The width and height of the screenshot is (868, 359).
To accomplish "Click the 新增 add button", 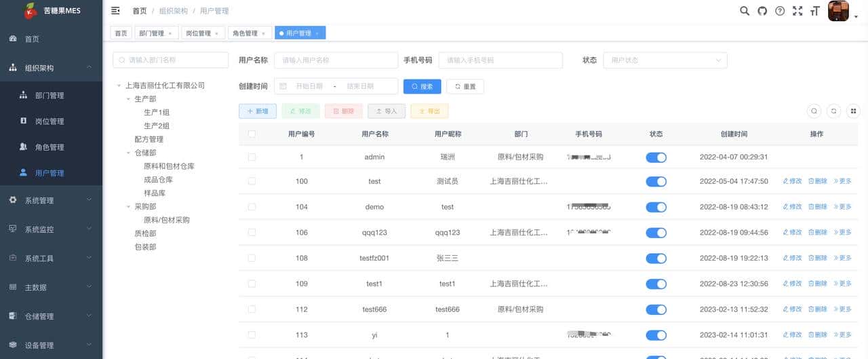I will point(258,111).
